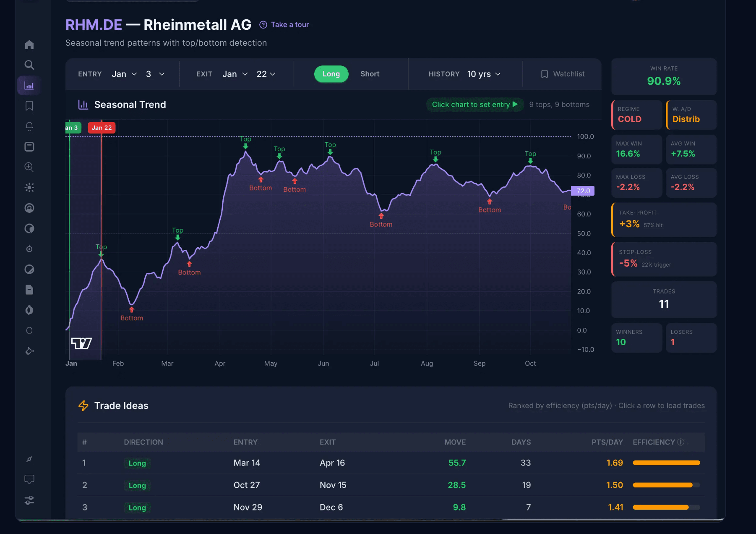Open the entry month dropdown showing Jan
The image size is (756, 534).
pyautogui.click(x=124, y=74)
